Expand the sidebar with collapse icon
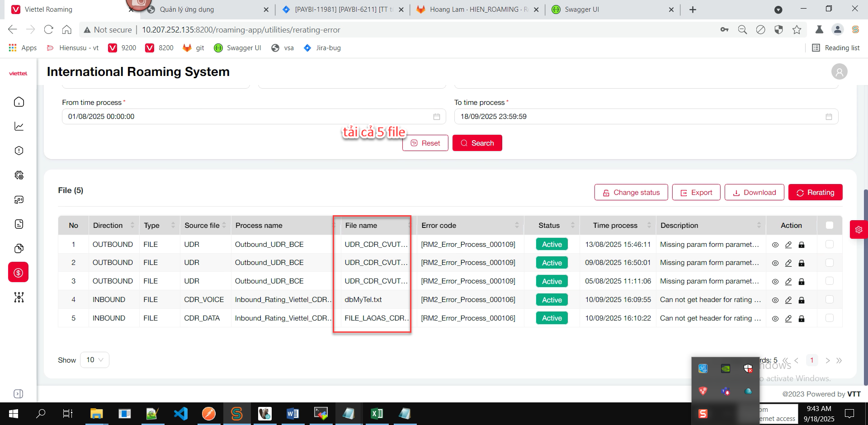The width and height of the screenshot is (868, 425). point(19,394)
